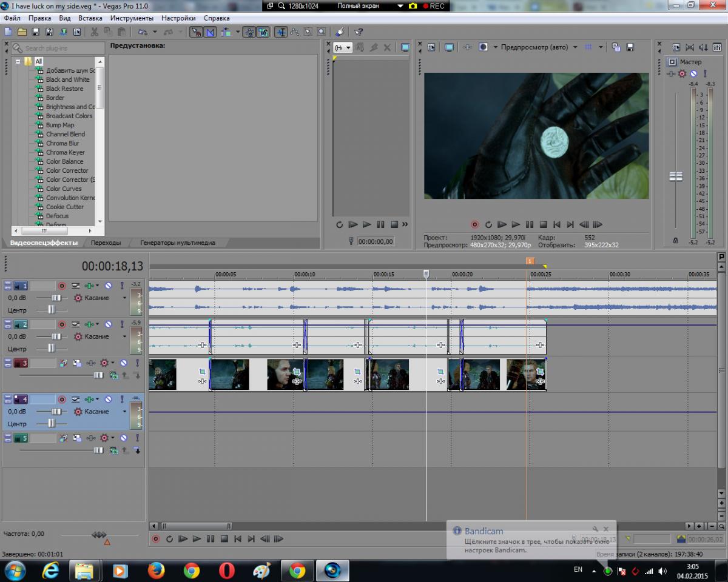Click the Firefox icon in taskbar
The height and width of the screenshot is (582, 728).
(x=157, y=570)
